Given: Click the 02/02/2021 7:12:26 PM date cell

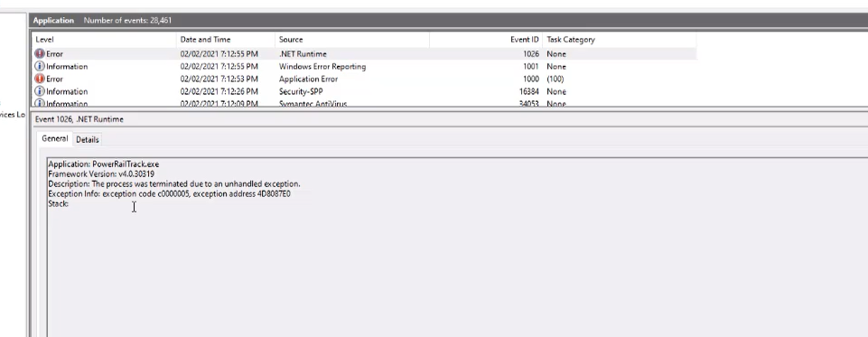Looking at the screenshot, I should [219, 91].
